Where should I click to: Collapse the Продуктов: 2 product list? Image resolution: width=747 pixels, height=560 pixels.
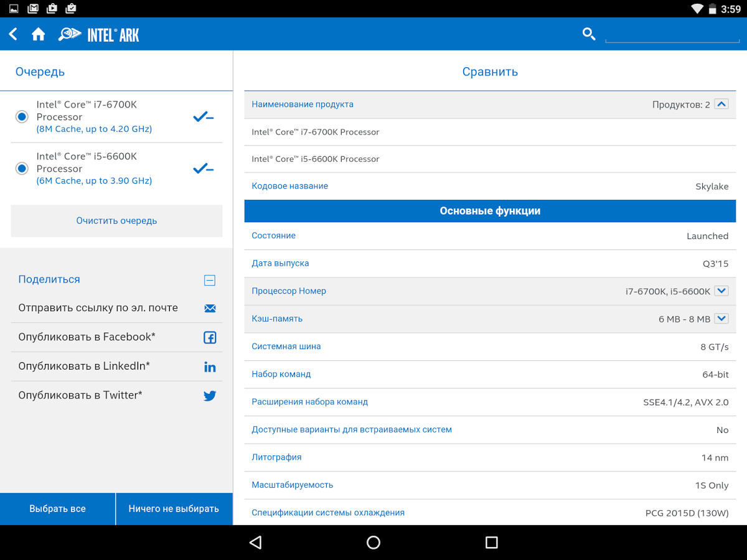[x=721, y=104]
